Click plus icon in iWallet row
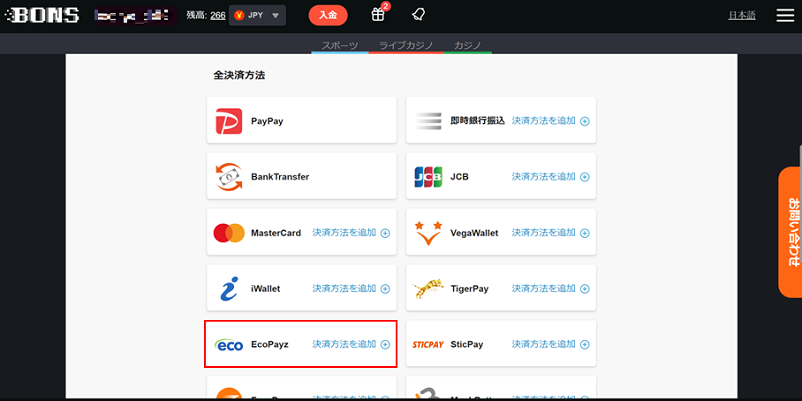Screen dimensions: 802x401 tap(386, 289)
